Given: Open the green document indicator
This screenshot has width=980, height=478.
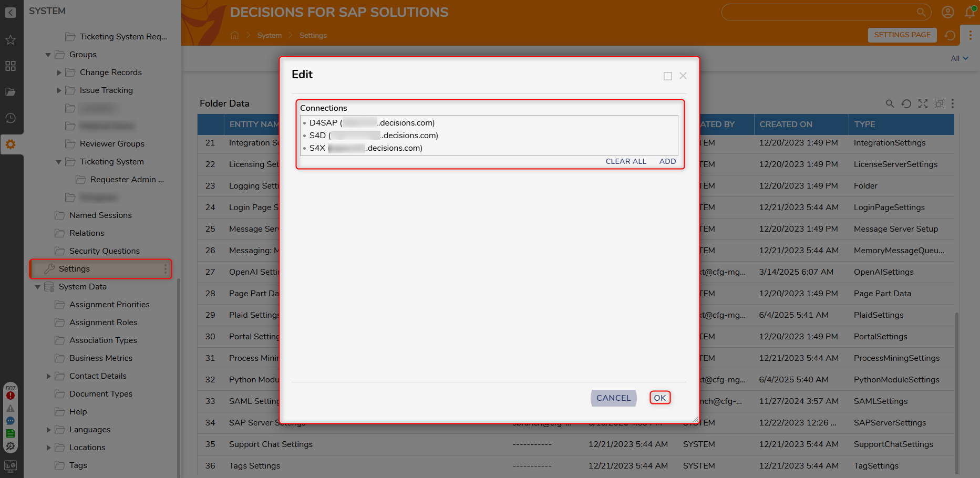Looking at the screenshot, I should point(11,433).
